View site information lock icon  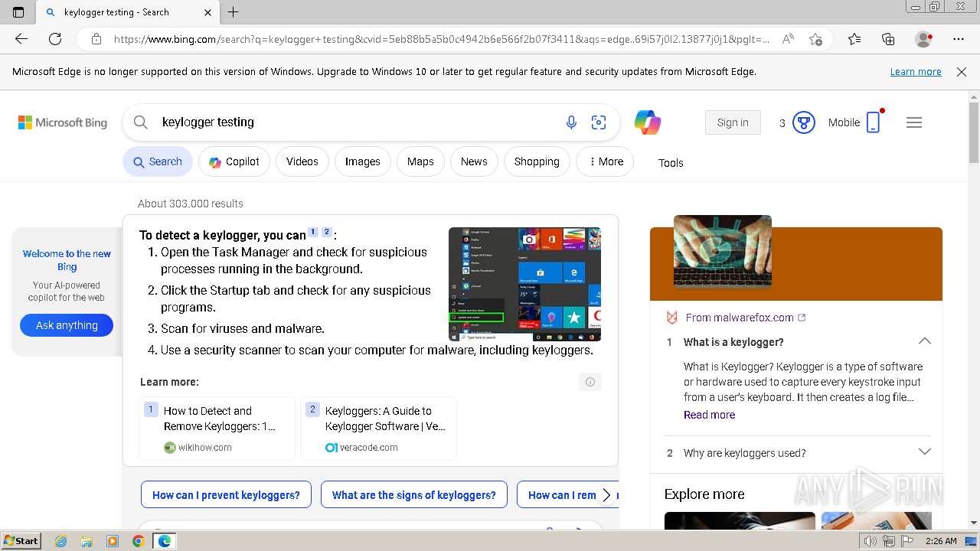click(96, 39)
